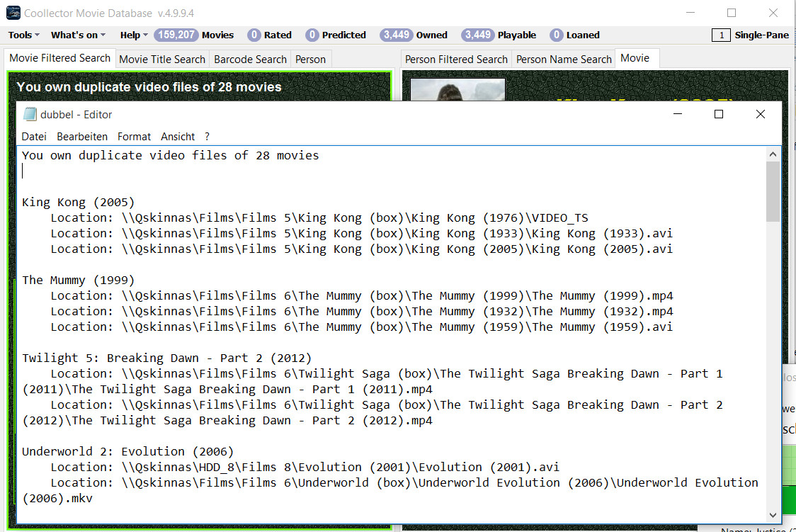Click the King Kong (2005).avi location line

(x=361, y=249)
